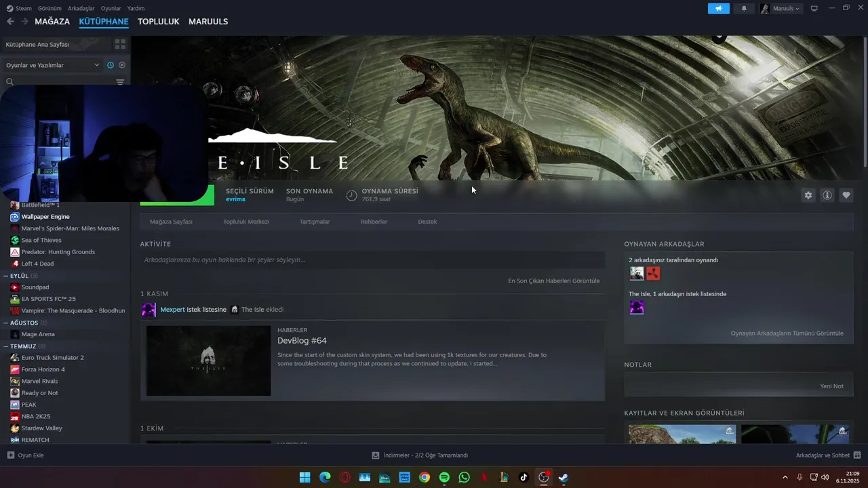Open the library advanced filter icon
Viewport: 868px width, 488px height.
(120, 82)
